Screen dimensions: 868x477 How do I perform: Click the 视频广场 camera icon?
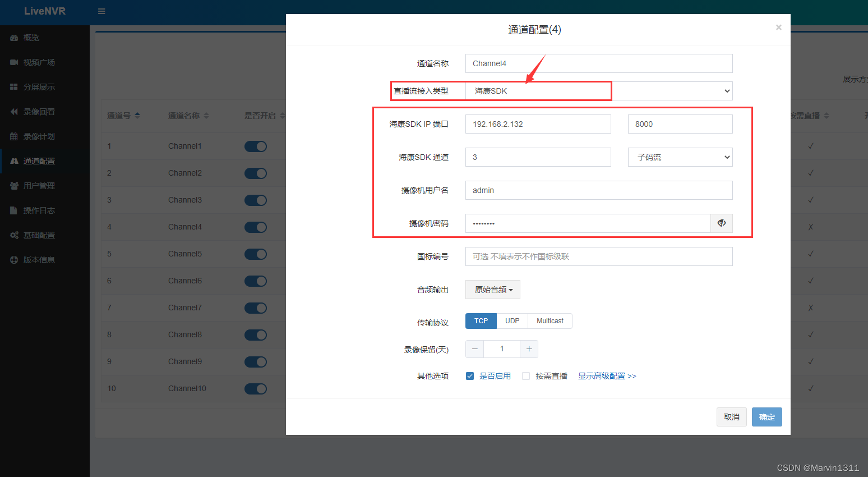tap(14, 62)
